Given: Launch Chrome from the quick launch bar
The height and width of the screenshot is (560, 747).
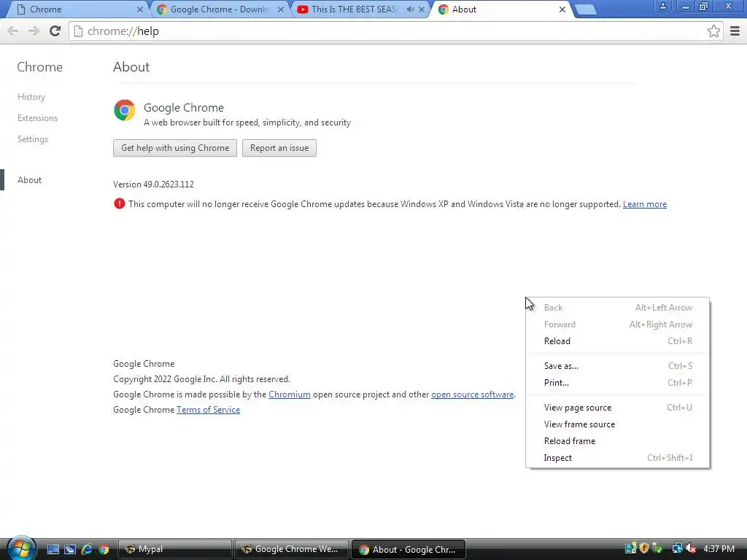Looking at the screenshot, I should pyautogui.click(x=104, y=549).
